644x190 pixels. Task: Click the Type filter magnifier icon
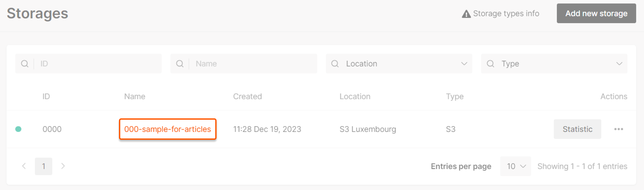(x=490, y=64)
